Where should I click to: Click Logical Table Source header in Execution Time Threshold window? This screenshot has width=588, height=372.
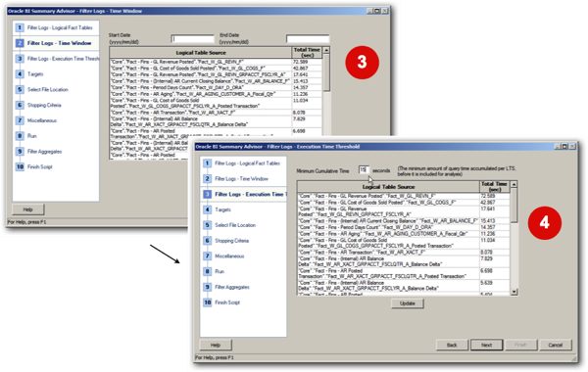tap(388, 187)
